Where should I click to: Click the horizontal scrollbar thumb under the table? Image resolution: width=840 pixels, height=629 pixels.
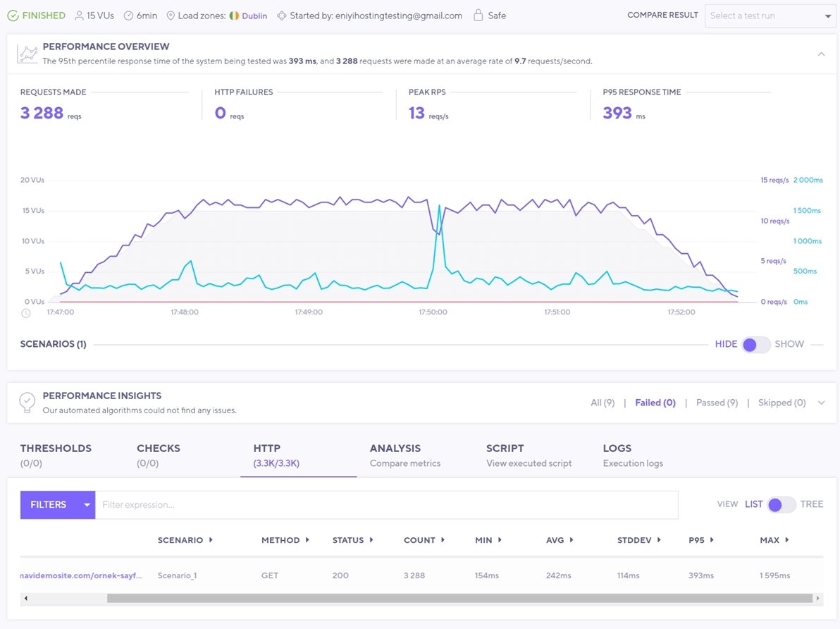459,598
